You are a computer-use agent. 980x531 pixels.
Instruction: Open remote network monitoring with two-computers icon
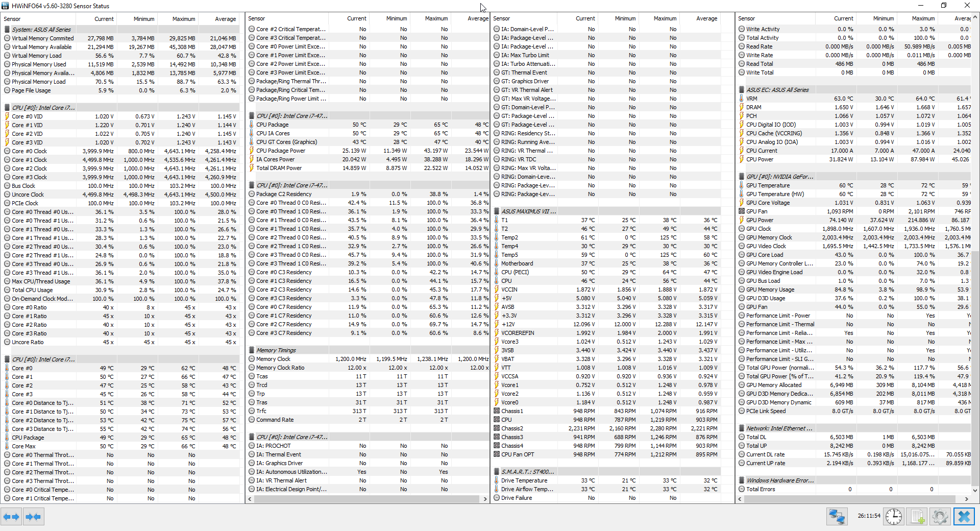[x=837, y=517]
